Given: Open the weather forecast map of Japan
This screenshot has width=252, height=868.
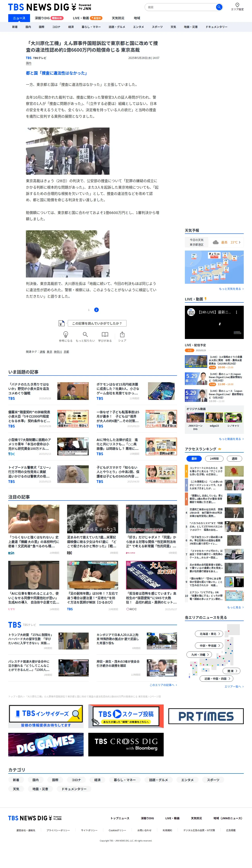Looking at the screenshot, I should pyautogui.click(x=214, y=267).
